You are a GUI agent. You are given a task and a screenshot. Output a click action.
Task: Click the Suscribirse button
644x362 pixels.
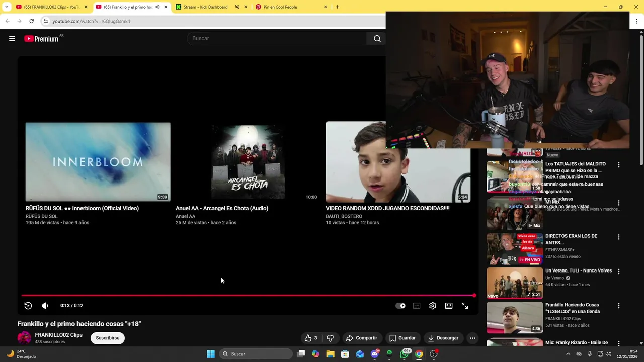[108, 338]
